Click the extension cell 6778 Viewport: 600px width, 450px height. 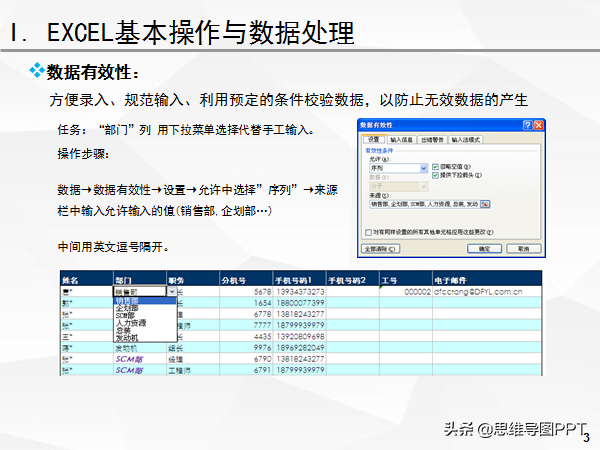[246, 314]
